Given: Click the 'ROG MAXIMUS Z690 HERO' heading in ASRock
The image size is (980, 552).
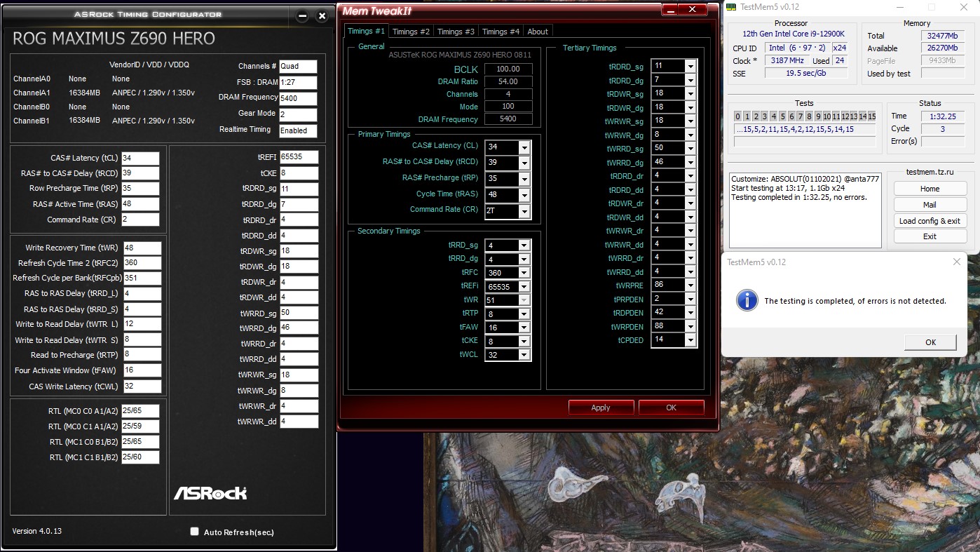Looking at the screenshot, I should click(x=114, y=38).
